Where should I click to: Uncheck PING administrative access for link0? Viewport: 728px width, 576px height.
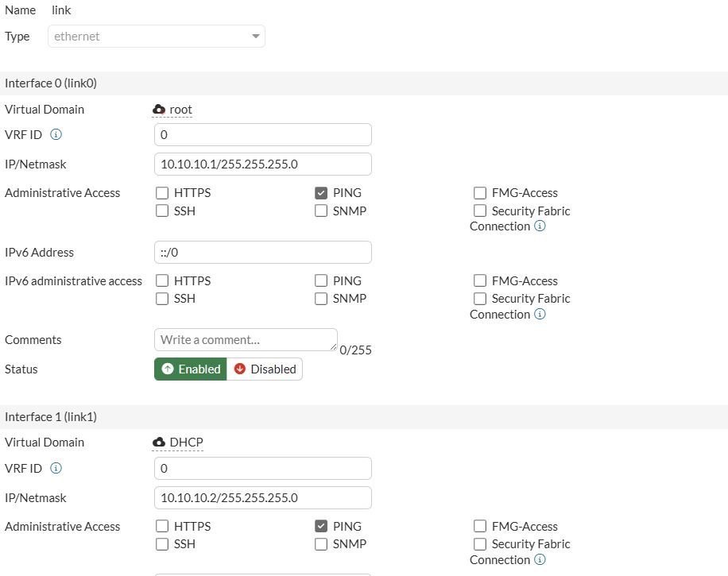(x=321, y=193)
